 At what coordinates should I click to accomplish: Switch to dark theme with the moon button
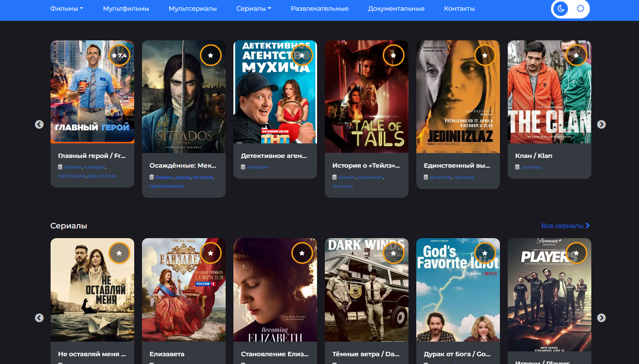[x=561, y=8]
